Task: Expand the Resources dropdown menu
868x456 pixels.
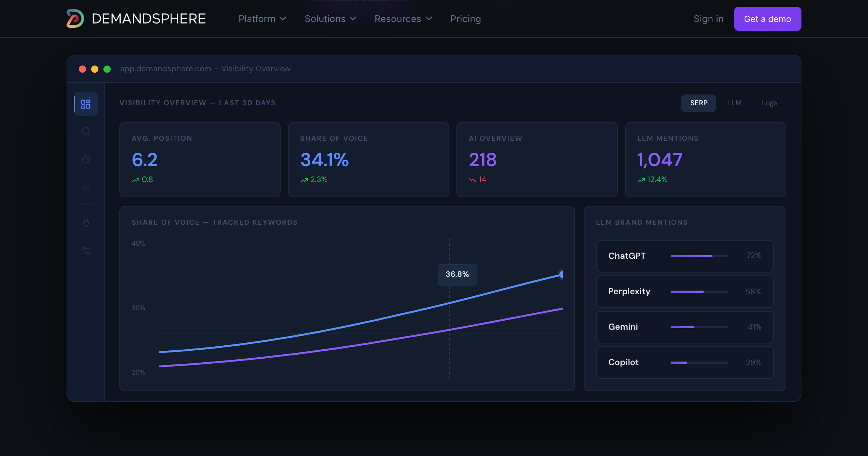Action: [x=403, y=19]
